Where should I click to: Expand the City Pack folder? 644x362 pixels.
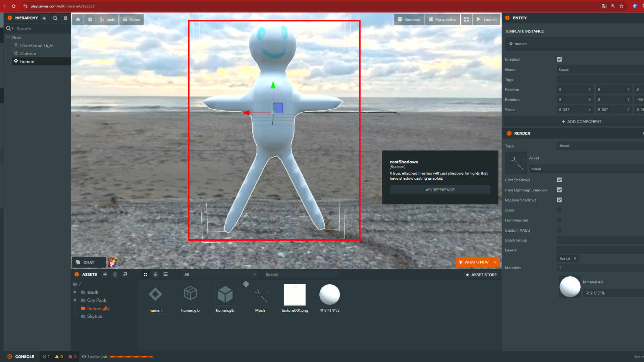pyautogui.click(x=75, y=300)
